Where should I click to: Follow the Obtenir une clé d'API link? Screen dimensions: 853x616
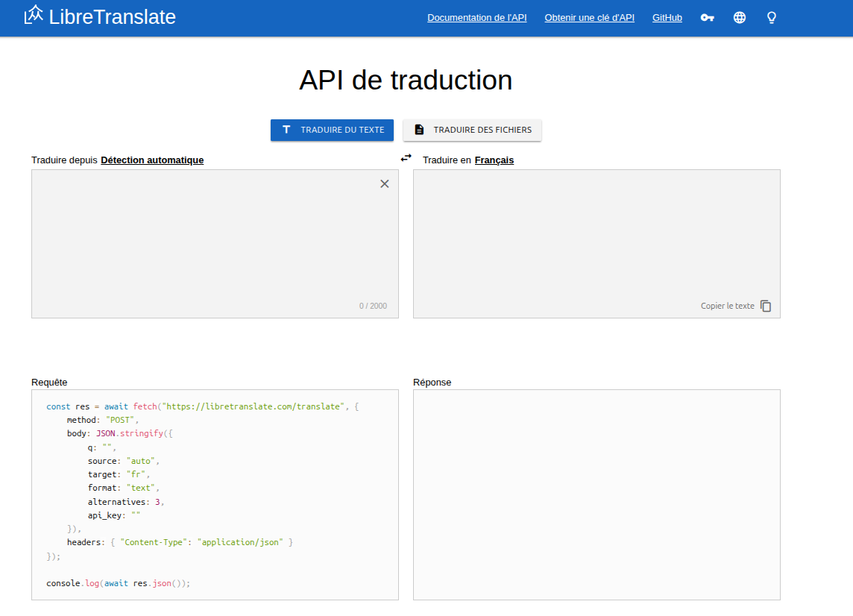tap(589, 18)
